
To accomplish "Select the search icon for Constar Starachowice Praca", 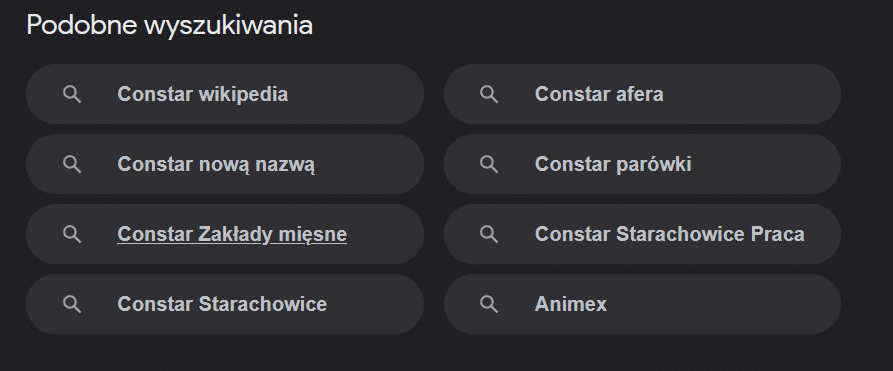I will [x=489, y=234].
